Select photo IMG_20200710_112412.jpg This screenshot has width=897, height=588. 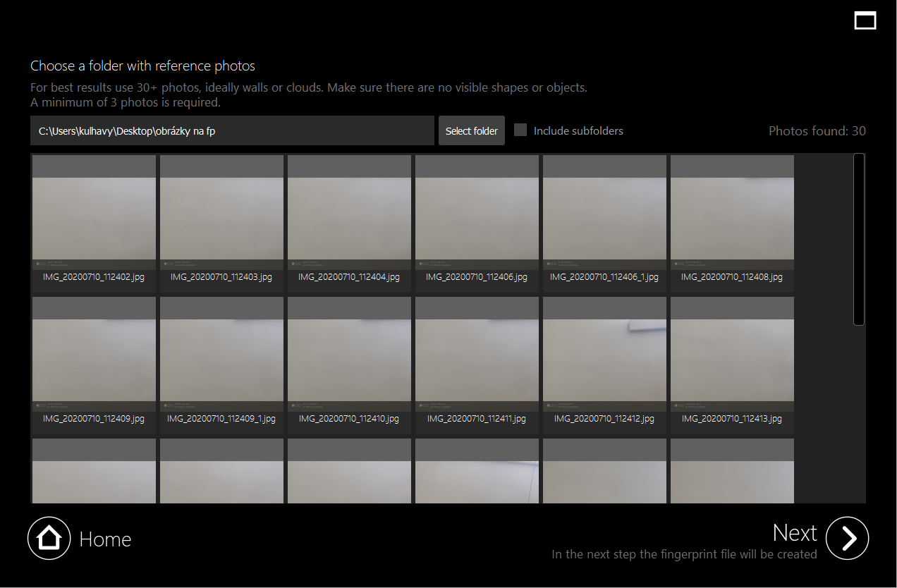pyautogui.click(x=604, y=360)
